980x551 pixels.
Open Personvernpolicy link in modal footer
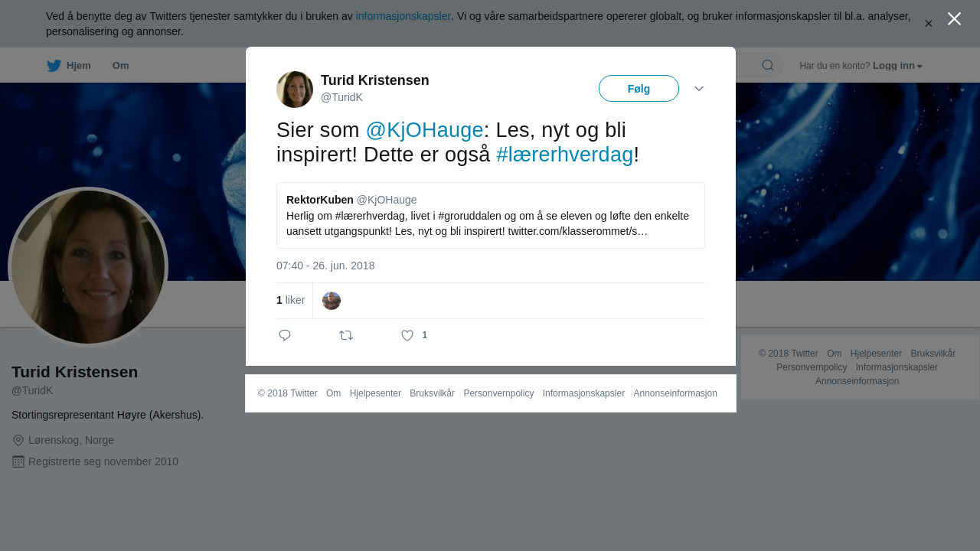(498, 393)
